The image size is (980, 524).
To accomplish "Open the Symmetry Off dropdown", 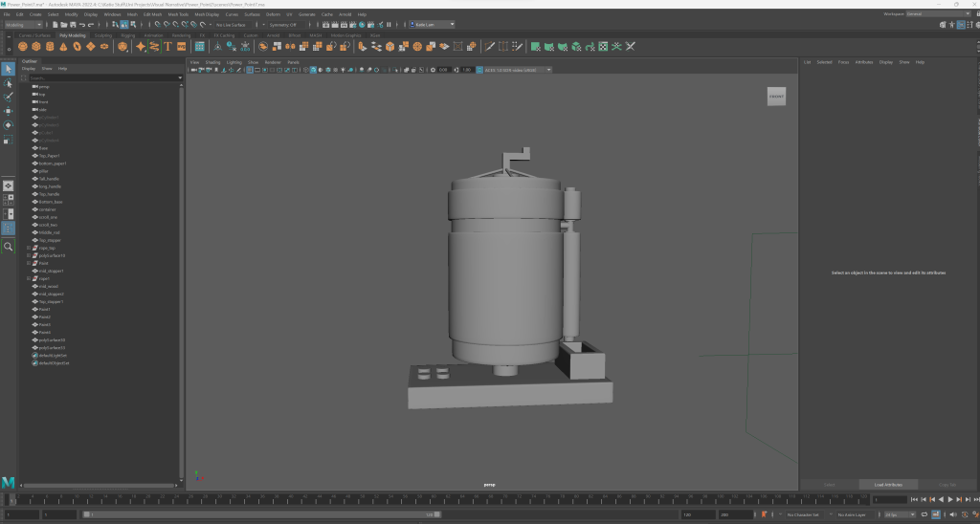I will (x=284, y=25).
